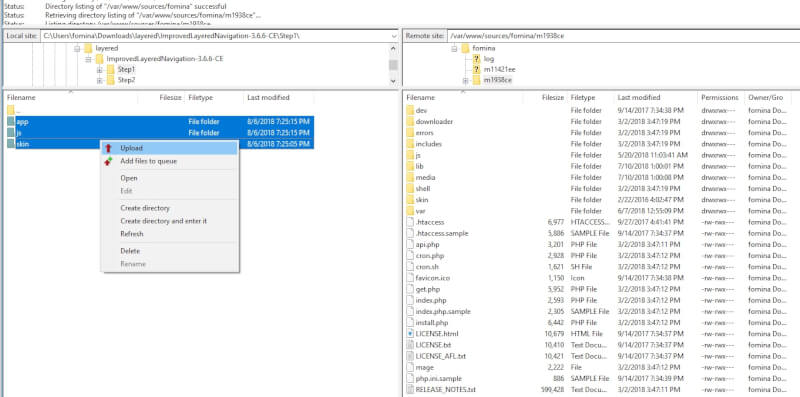Click the .htaccess file icon
Viewport: 800px width, 397px height.
tap(410, 222)
